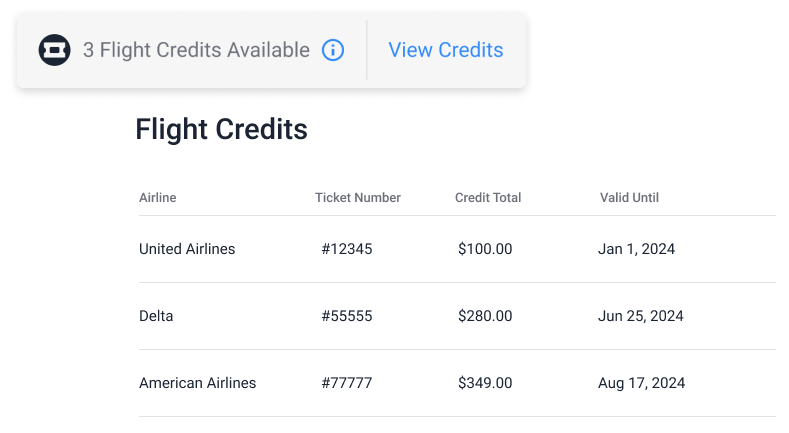The width and height of the screenshot is (789, 433).
Task: Click the Airline column header
Action: click(158, 198)
